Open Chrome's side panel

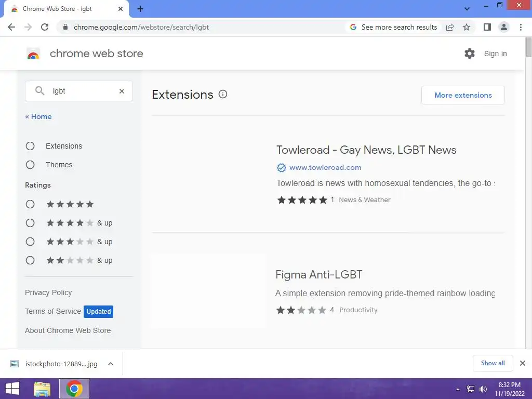tap(487, 27)
